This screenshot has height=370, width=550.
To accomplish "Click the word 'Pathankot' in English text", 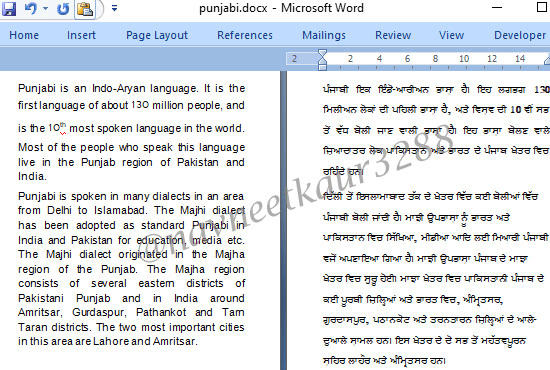I will click(161, 312).
